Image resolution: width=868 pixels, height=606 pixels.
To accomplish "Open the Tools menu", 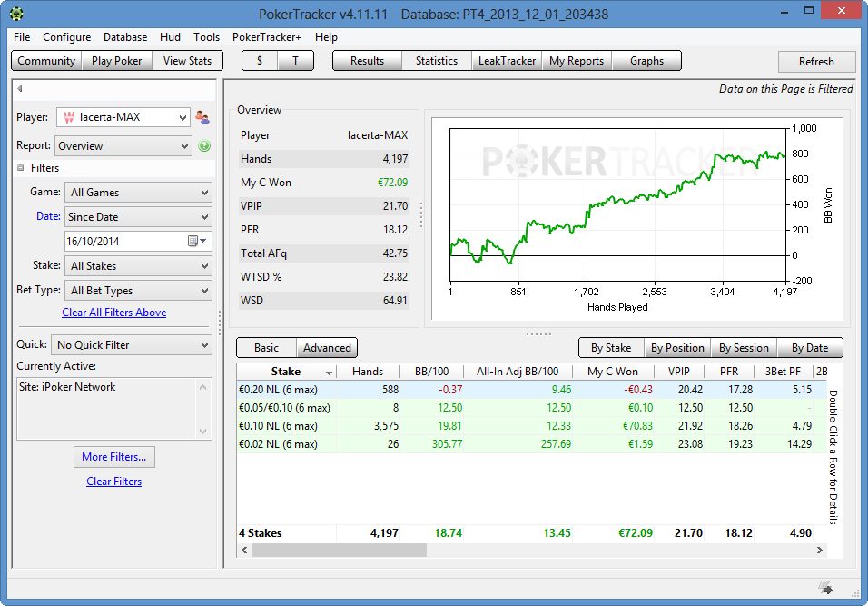I will click(x=206, y=37).
